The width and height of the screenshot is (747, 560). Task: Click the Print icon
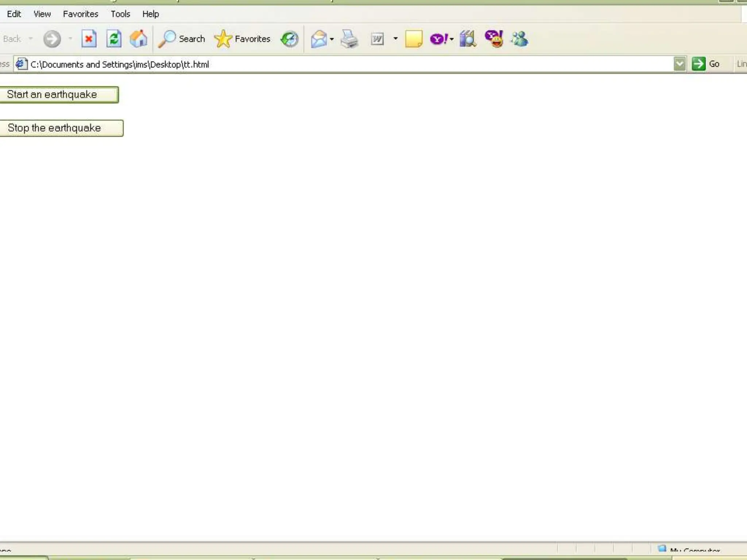pos(349,39)
